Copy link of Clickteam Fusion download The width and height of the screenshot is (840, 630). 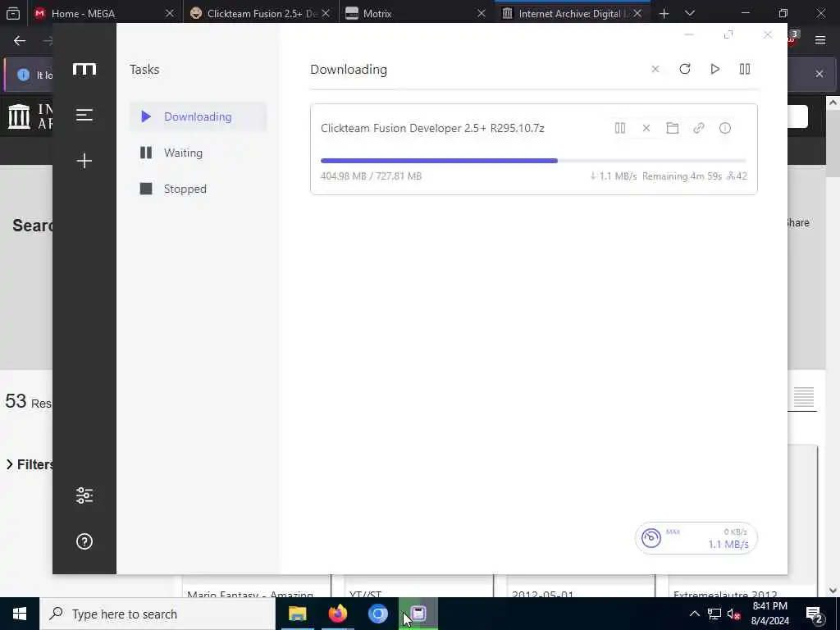(x=699, y=128)
